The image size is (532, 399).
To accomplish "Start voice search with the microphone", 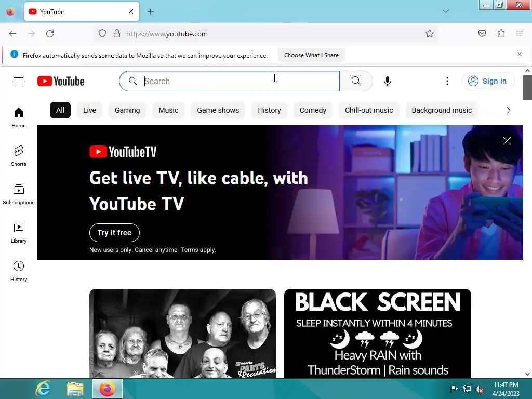I will click(x=388, y=81).
